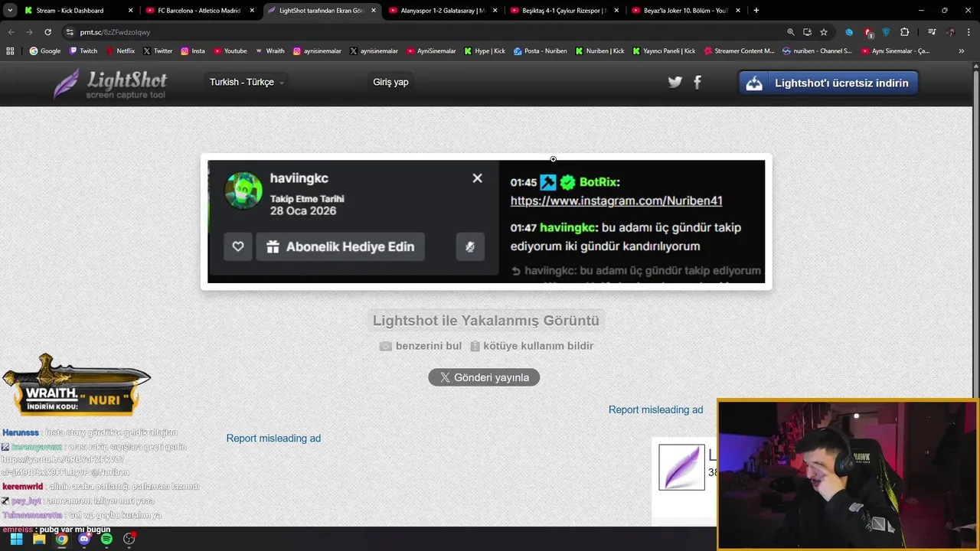Click the LightShot Facebook icon

click(697, 83)
